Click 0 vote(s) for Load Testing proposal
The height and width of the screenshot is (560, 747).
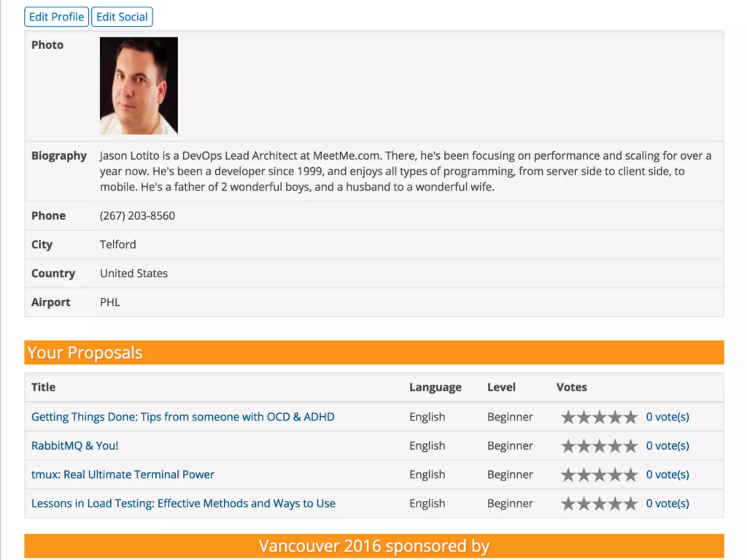tap(667, 503)
